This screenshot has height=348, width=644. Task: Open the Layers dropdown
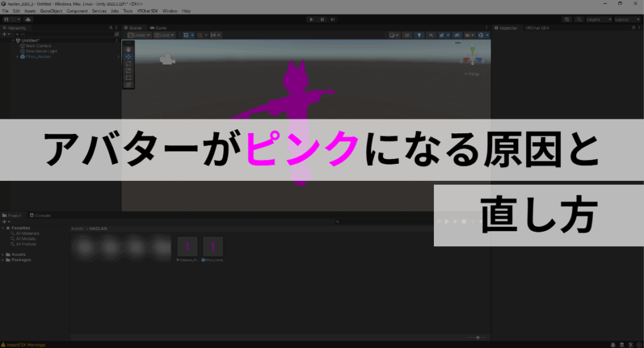pyautogui.click(x=599, y=19)
